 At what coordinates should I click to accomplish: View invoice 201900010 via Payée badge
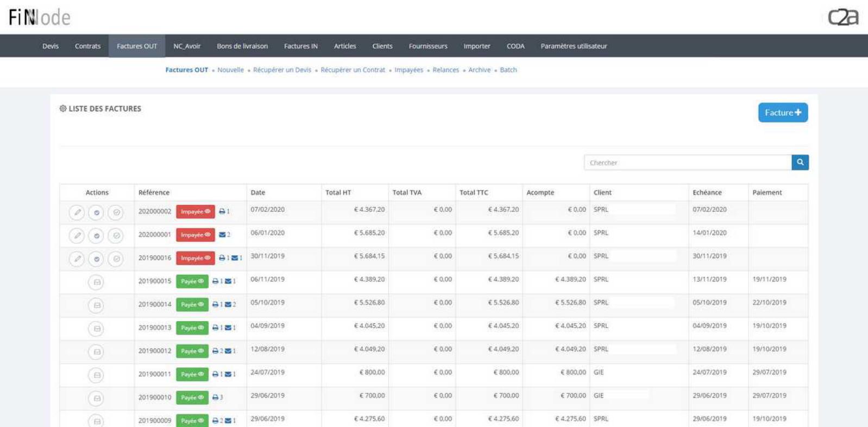pos(192,398)
